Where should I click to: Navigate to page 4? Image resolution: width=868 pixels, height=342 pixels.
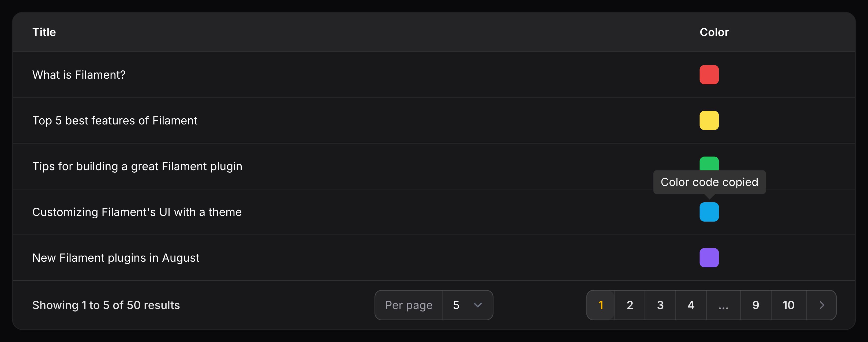pos(691,305)
